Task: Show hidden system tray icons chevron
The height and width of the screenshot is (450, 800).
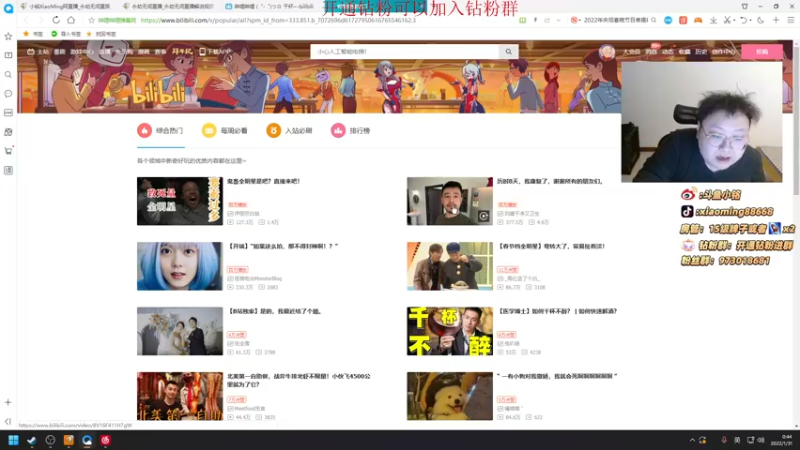Action: point(692,440)
